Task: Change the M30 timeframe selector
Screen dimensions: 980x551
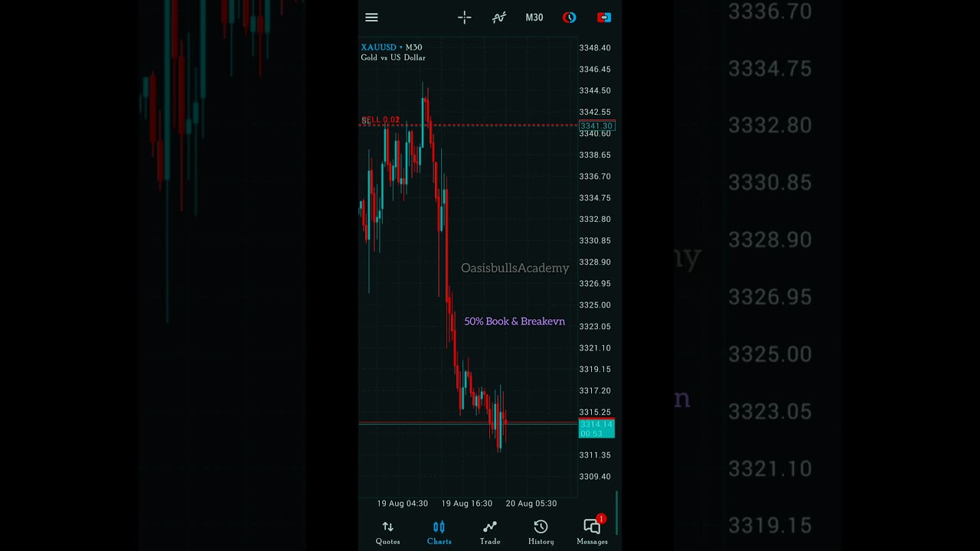Action: click(534, 18)
